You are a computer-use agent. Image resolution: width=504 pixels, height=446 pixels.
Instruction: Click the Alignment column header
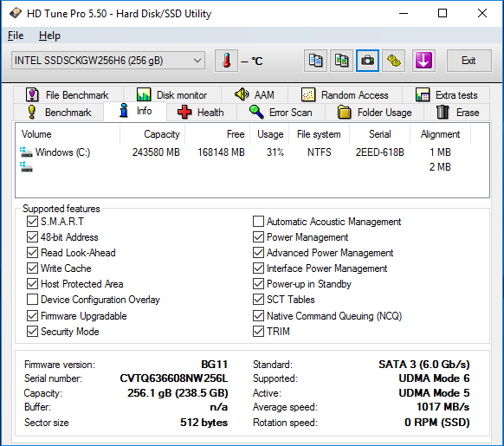(x=441, y=134)
